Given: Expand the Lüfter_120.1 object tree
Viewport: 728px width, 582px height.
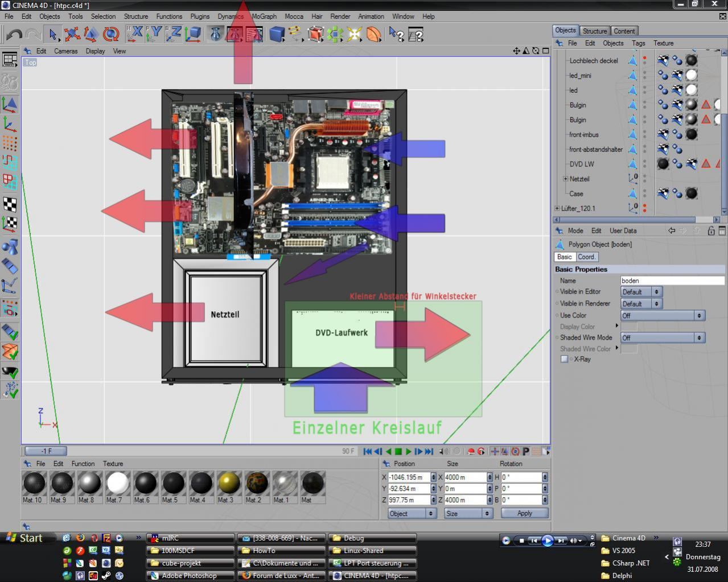Looking at the screenshot, I should point(557,208).
